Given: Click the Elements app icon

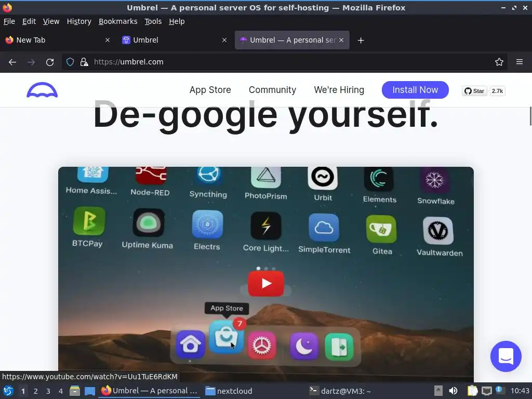Looking at the screenshot, I should pyautogui.click(x=379, y=179).
